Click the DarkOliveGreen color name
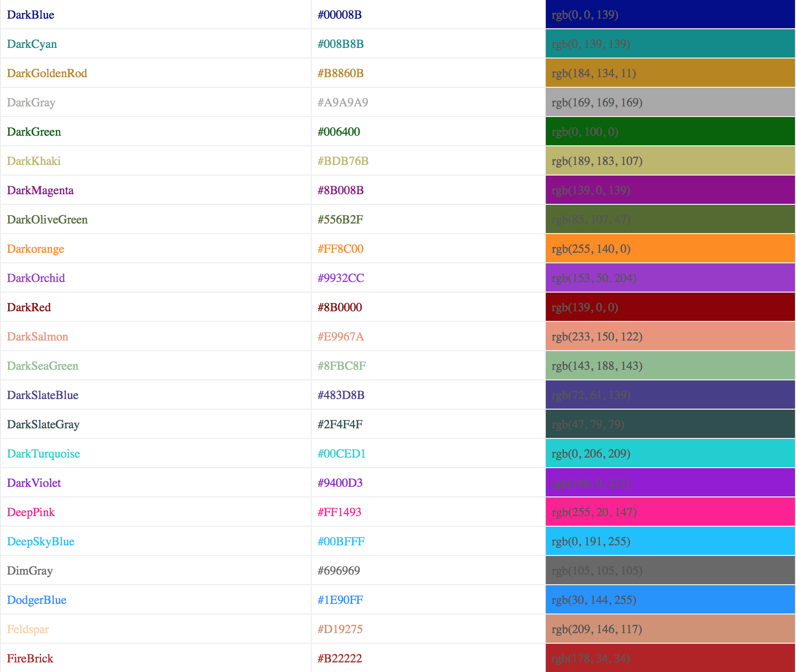Viewport: 796px width, 672px height. [x=47, y=219]
